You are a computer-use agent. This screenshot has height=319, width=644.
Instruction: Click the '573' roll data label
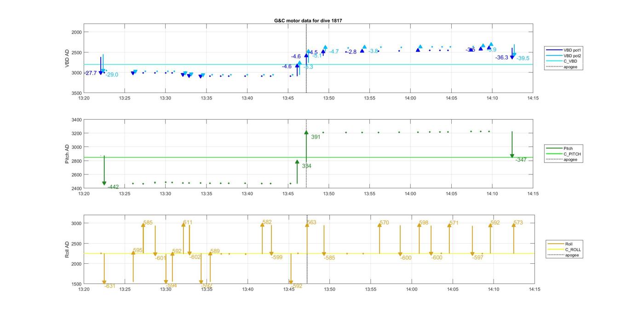click(x=518, y=223)
